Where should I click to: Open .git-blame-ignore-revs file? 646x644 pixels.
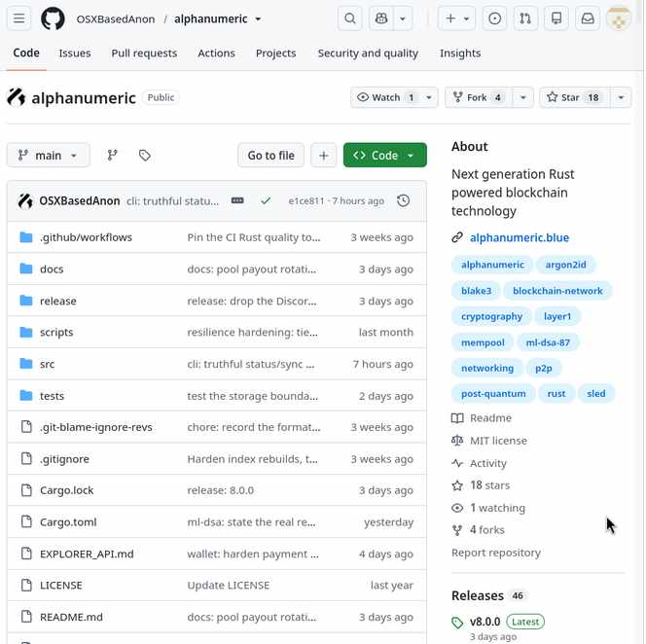(x=96, y=427)
